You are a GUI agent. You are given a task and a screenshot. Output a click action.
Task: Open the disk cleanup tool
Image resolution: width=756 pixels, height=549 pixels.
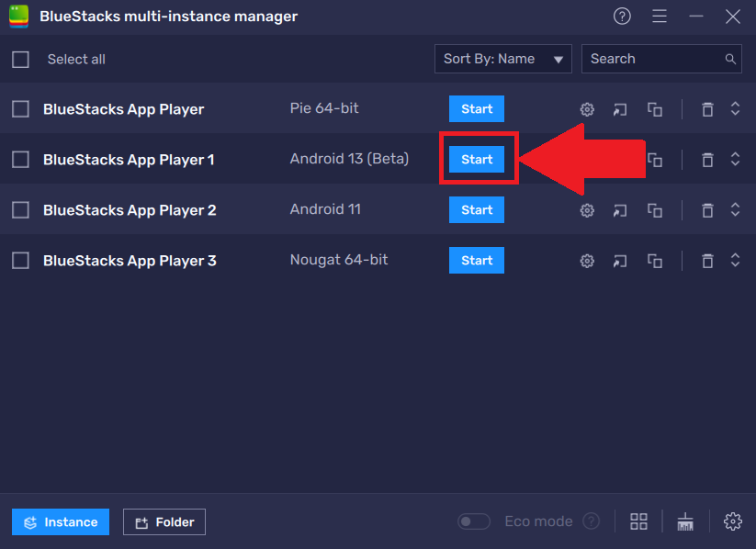tap(685, 521)
